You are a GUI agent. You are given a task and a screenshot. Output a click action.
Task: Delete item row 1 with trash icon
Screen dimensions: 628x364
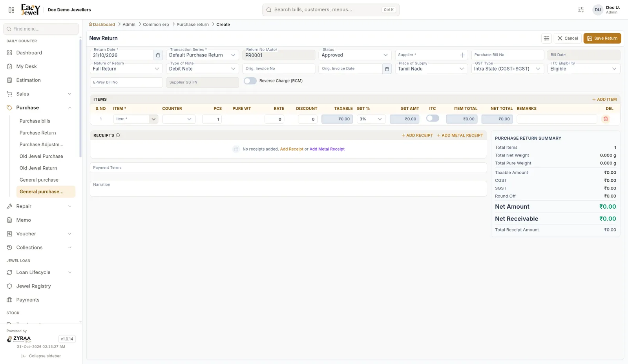606,119
